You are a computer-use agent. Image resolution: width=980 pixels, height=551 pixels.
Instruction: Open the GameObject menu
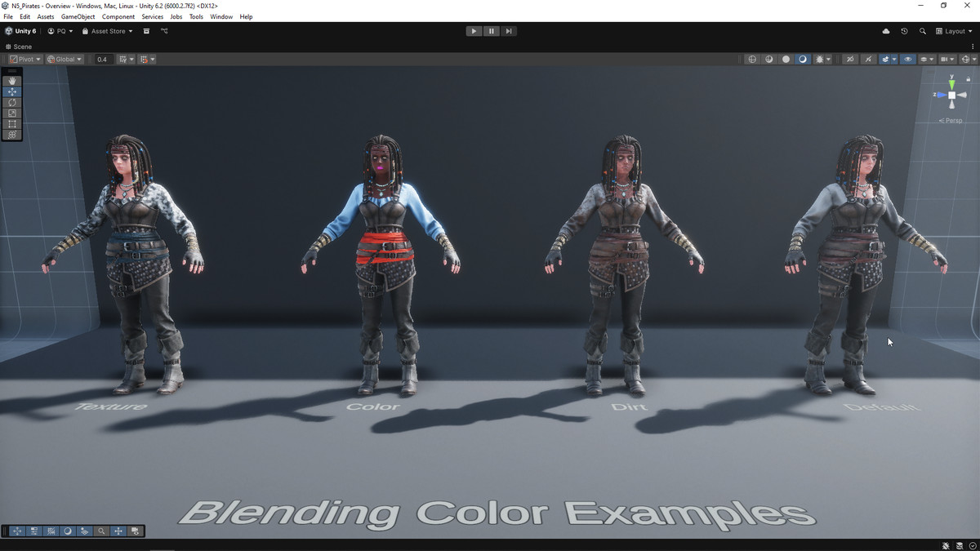(78, 16)
